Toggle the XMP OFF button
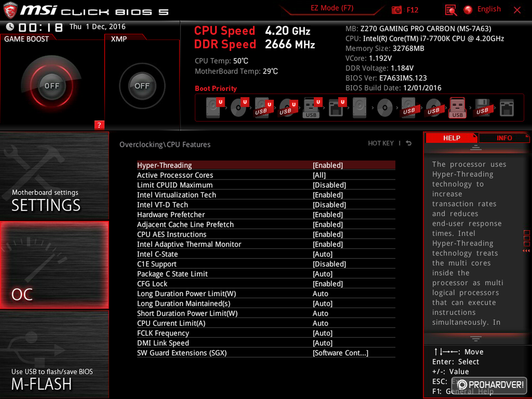 [x=142, y=86]
